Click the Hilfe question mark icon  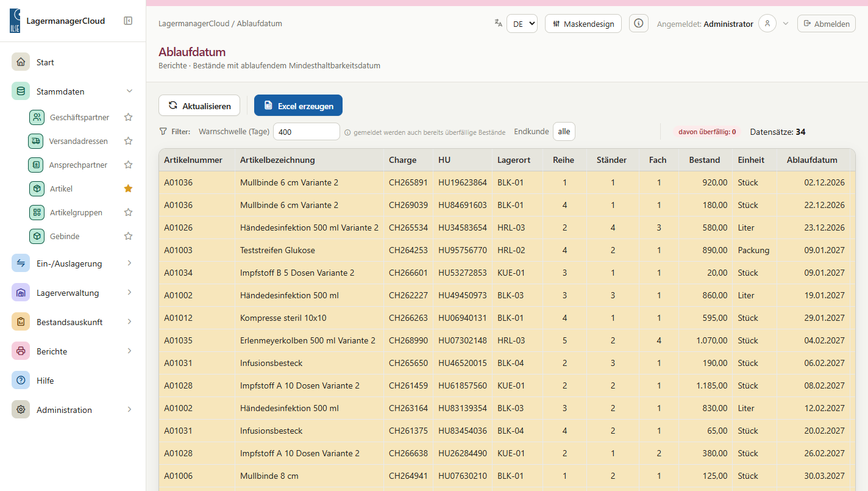(21, 381)
